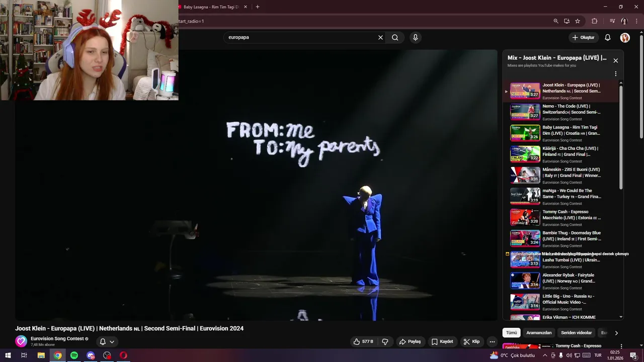Close the Baby Lasagna browser tab

[x=246, y=7]
